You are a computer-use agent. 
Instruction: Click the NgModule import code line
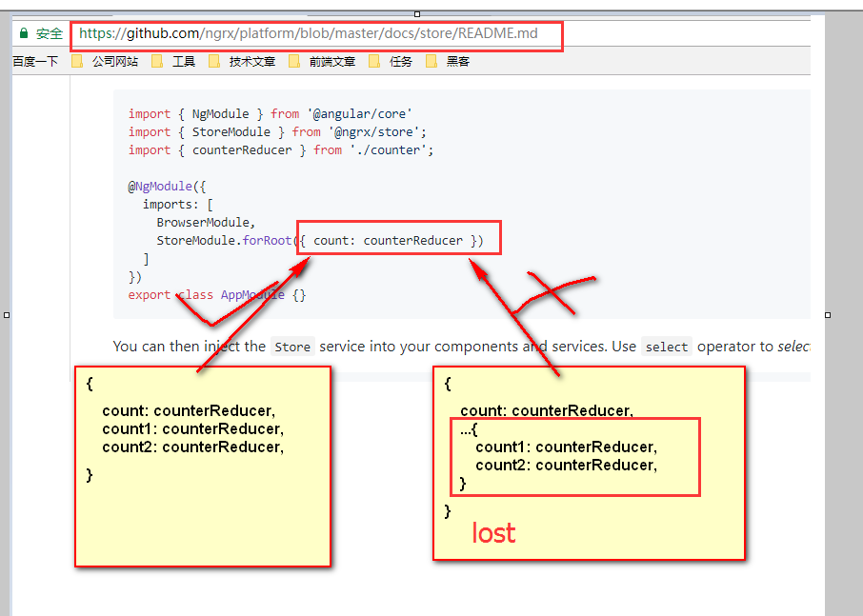click(271, 114)
